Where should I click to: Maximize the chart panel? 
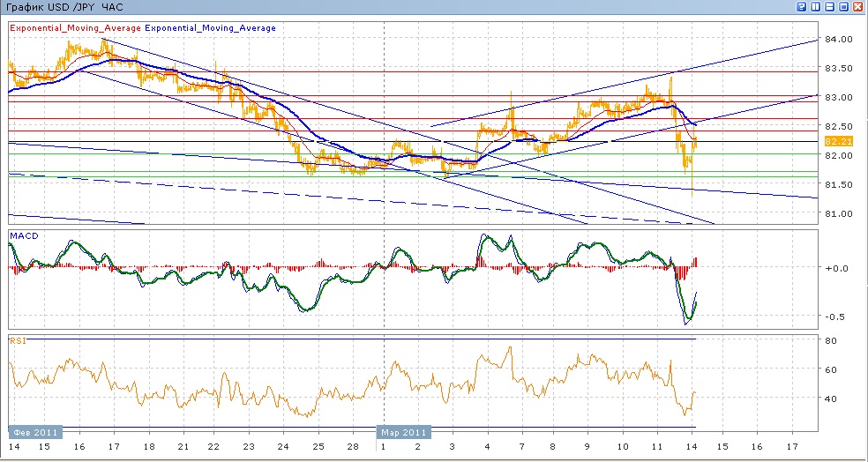click(842, 6)
